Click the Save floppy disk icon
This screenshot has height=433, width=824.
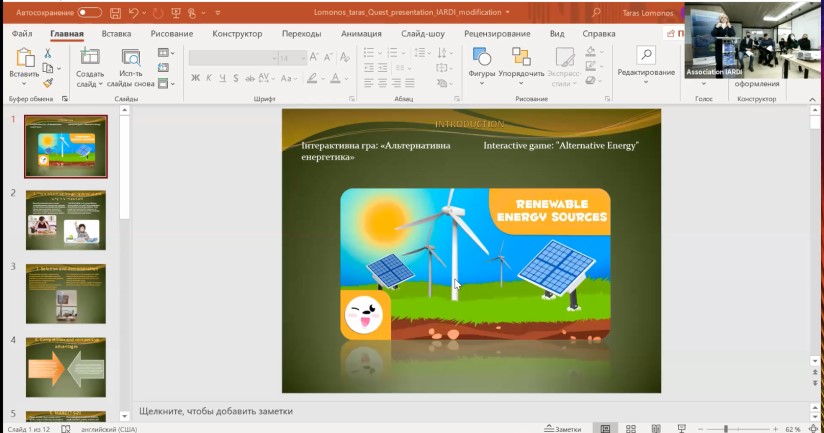(115, 13)
